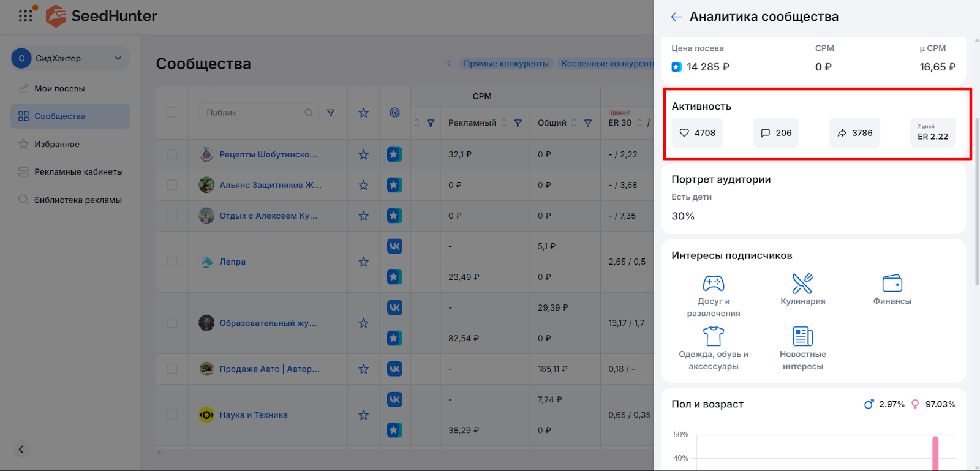
Task: Click the back arrow in Аналитика сообщества panel
Action: 676,17
